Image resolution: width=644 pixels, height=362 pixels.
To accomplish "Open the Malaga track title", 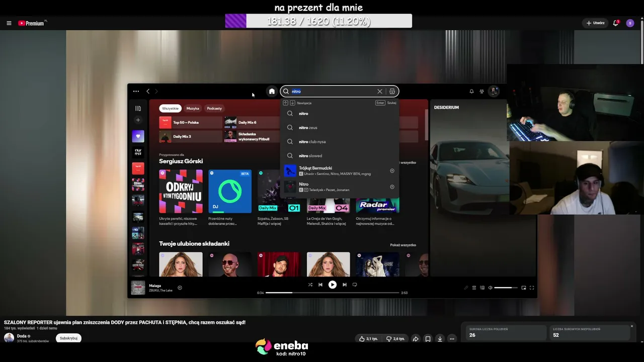I will point(155,286).
